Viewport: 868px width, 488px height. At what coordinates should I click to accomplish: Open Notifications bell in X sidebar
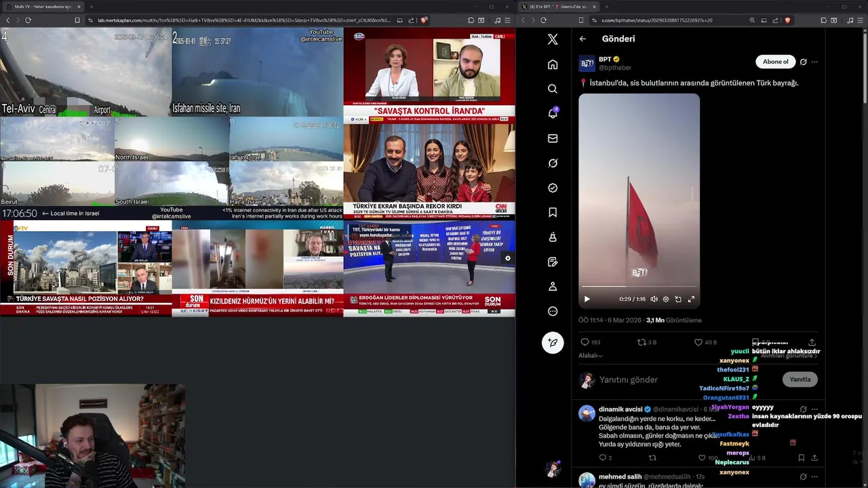[553, 113]
